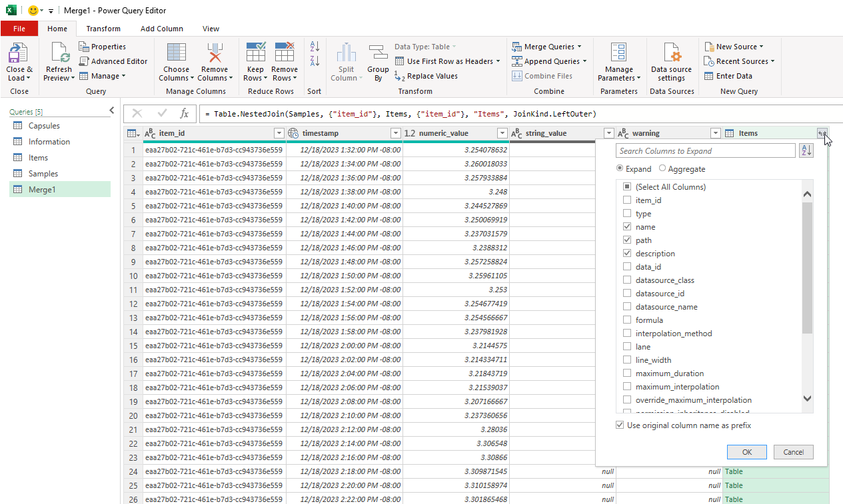Expand the Items column
843x504 pixels.
coord(822,132)
